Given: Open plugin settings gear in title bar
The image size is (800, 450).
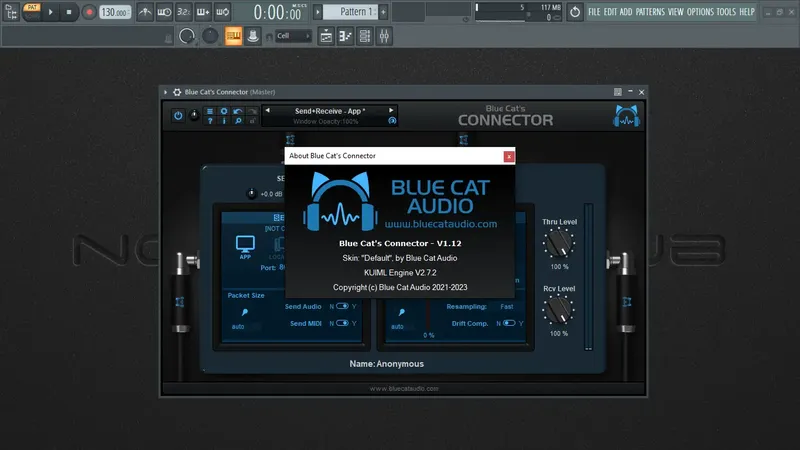Looking at the screenshot, I should coord(177,92).
